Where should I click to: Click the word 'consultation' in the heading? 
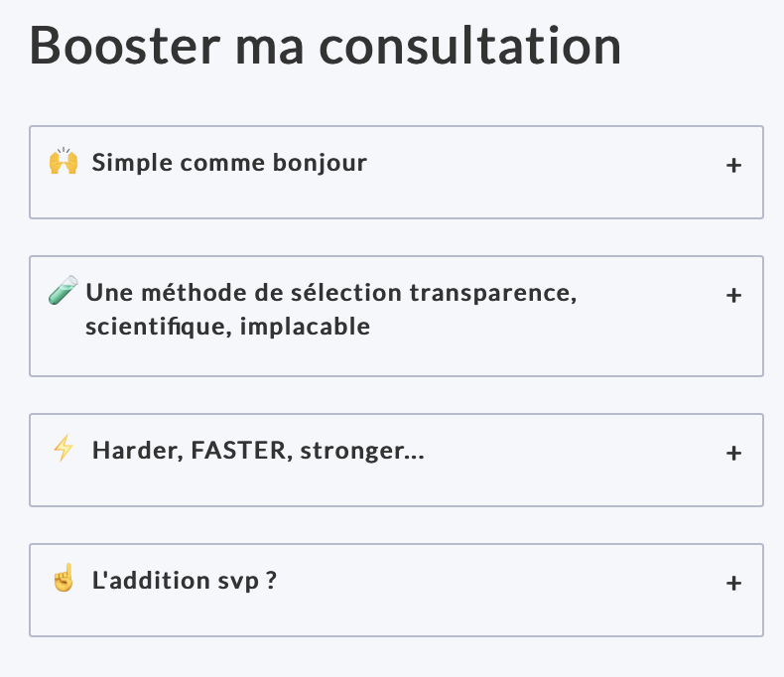[x=470, y=46]
